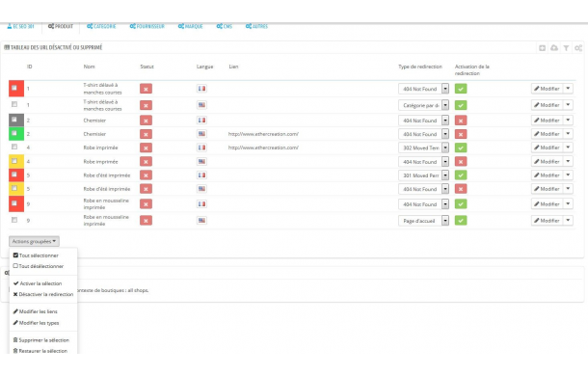Image resolution: width=588 pixels, height=376 pixels.
Task: Click French flag in Chemisier row
Action: pos(201,121)
